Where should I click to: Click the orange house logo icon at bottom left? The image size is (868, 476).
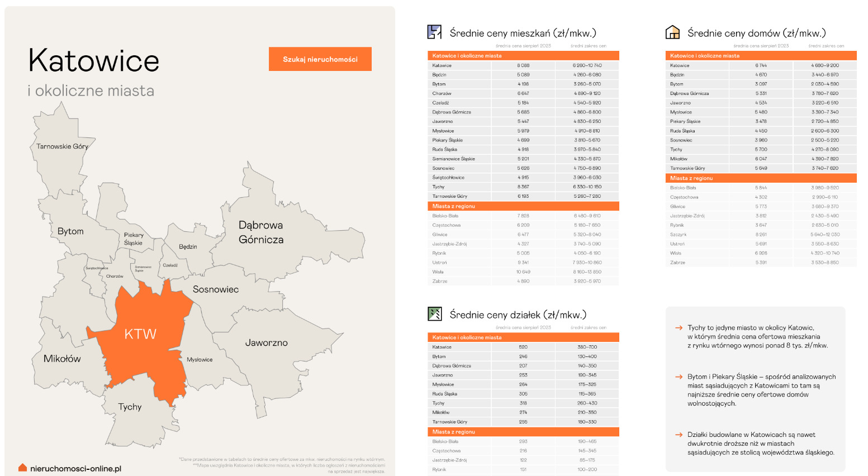[22, 468]
